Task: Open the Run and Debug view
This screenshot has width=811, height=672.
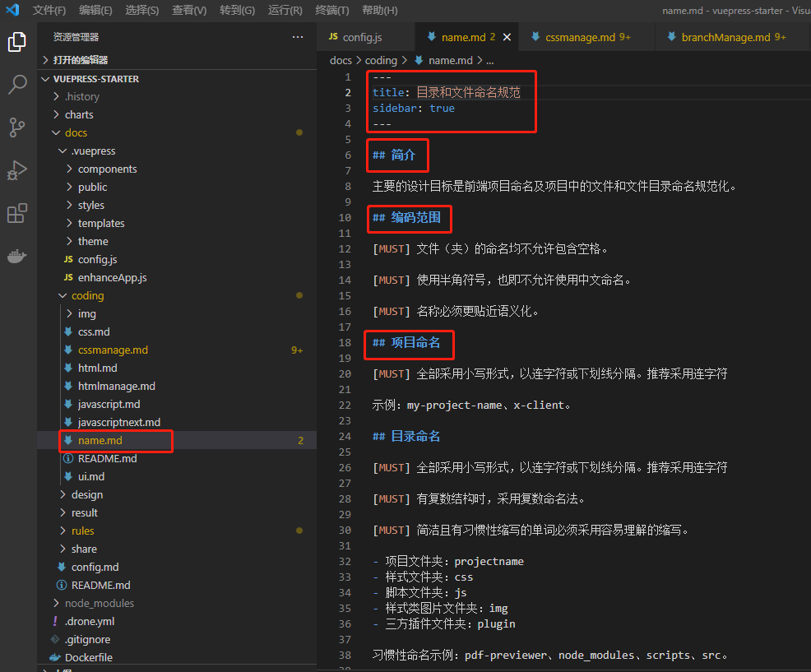Action: (17, 170)
